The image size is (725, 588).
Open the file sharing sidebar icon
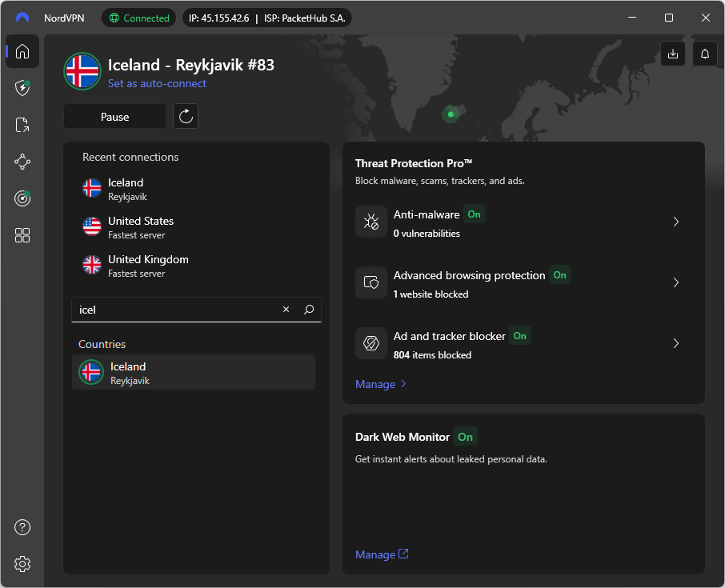22,125
